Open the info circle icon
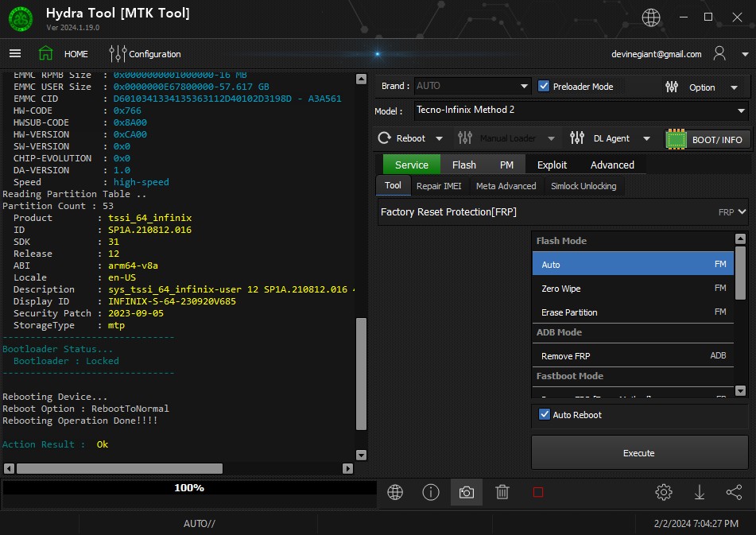The image size is (756, 535). point(431,492)
